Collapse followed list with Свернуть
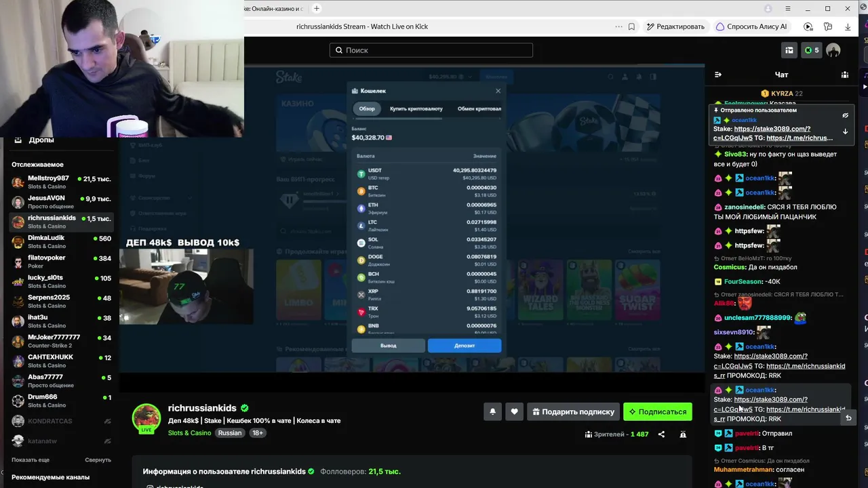This screenshot has height=488, width=868. [98, 460]
